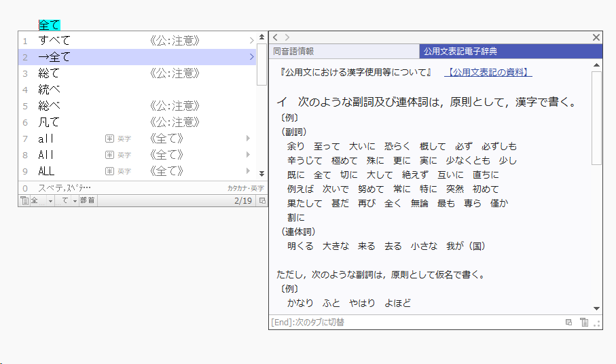616x364 pixels.
Task: Click the (連体詞) heading in dictionary
Action: (299, 232)
